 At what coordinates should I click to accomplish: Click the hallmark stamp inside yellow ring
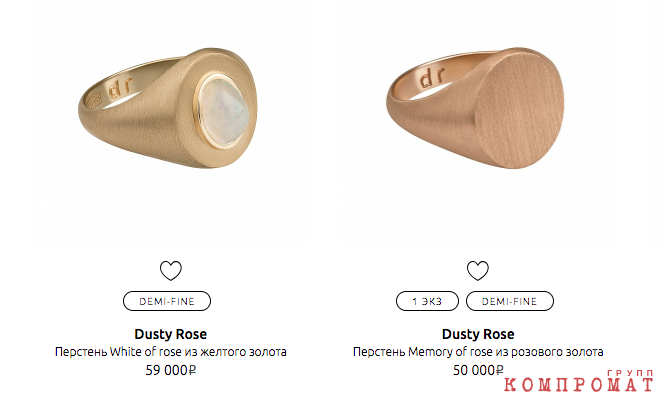point(95,101)
